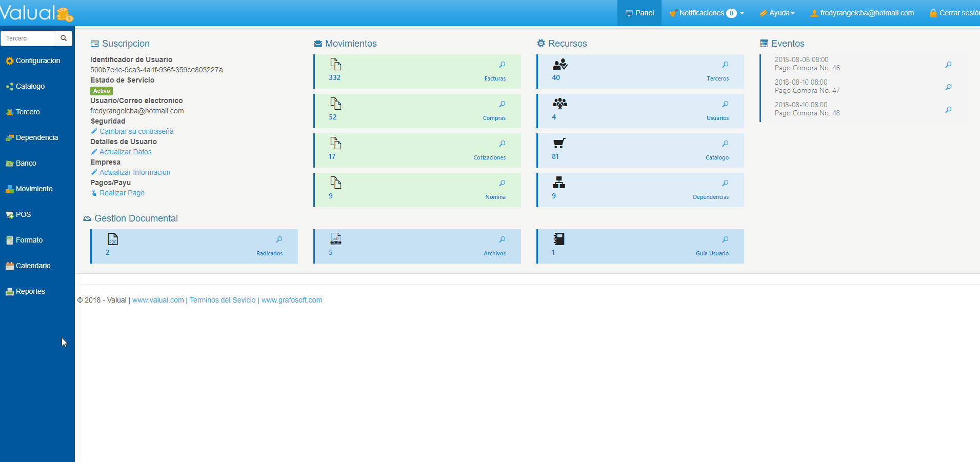Click the Guia Usuario notebook icon
Viewport: 980px width, 462px height.
click(559, 239)
